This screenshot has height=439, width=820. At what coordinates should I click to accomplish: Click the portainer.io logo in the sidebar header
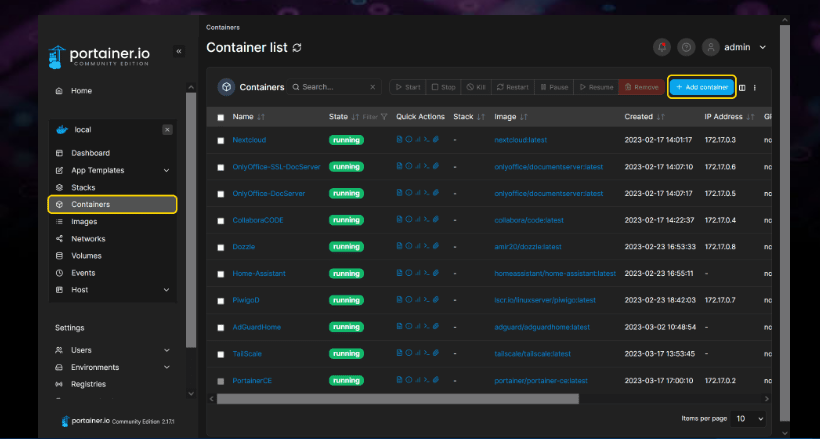pos(99,56)
